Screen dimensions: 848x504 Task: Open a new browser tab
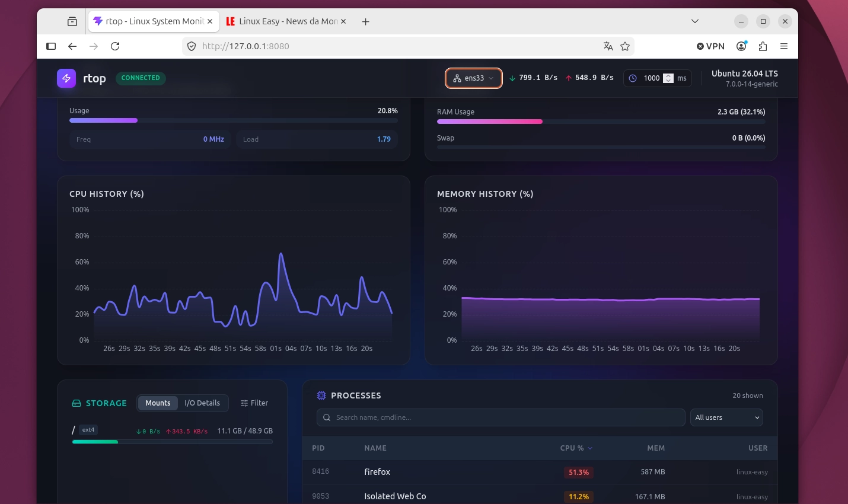[366, 21]
